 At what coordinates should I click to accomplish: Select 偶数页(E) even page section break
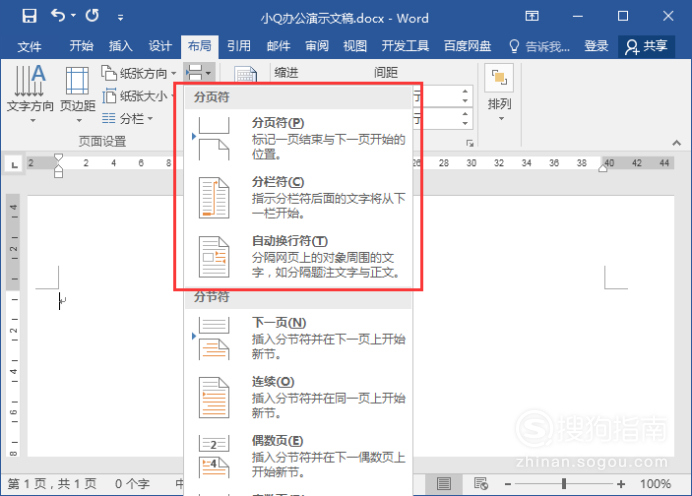pyautogui.click(x=298, y=457)
